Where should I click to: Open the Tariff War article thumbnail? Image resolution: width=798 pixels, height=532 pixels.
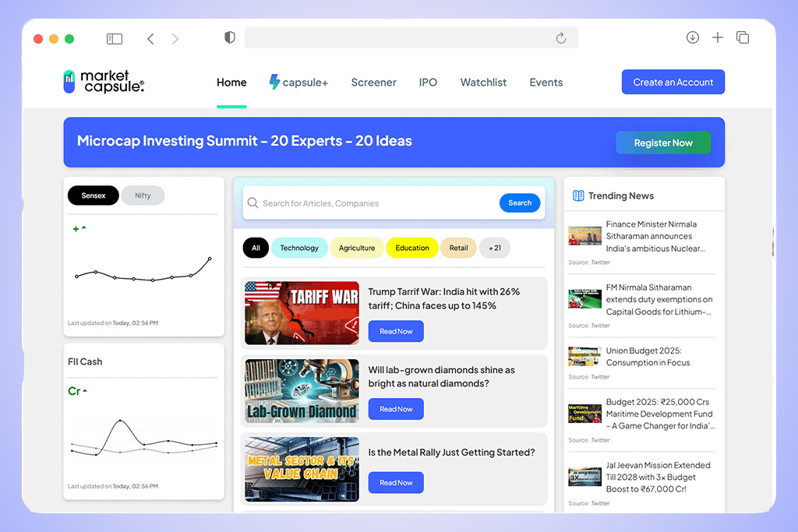pyautogui.click(x=302, y=313)
